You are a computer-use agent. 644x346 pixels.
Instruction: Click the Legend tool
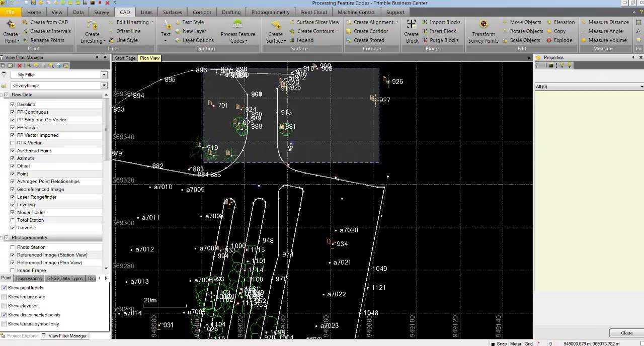point(301,40)
